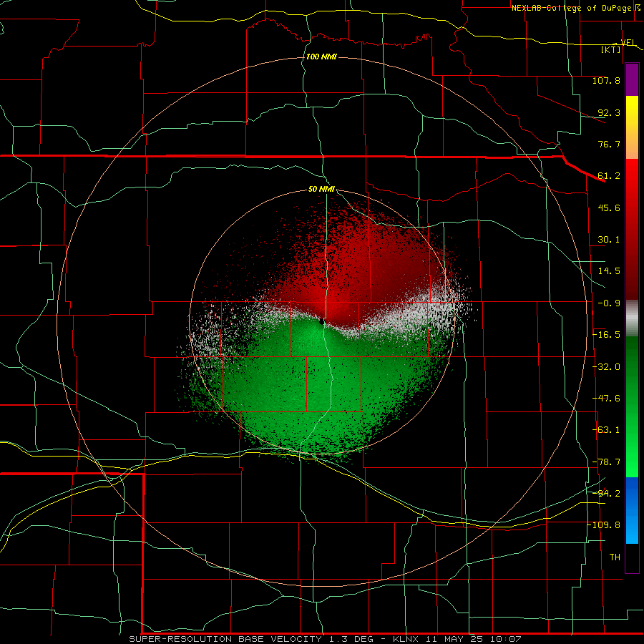Screen dimensions: 644x644
Task: Click the 45.6 velocity scale value
Action: pos(609,208)
